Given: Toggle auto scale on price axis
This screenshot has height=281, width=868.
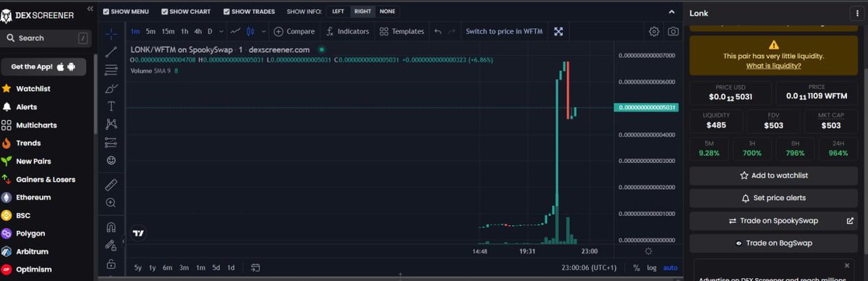Looking at the screenshot, I should pos(671,268).
